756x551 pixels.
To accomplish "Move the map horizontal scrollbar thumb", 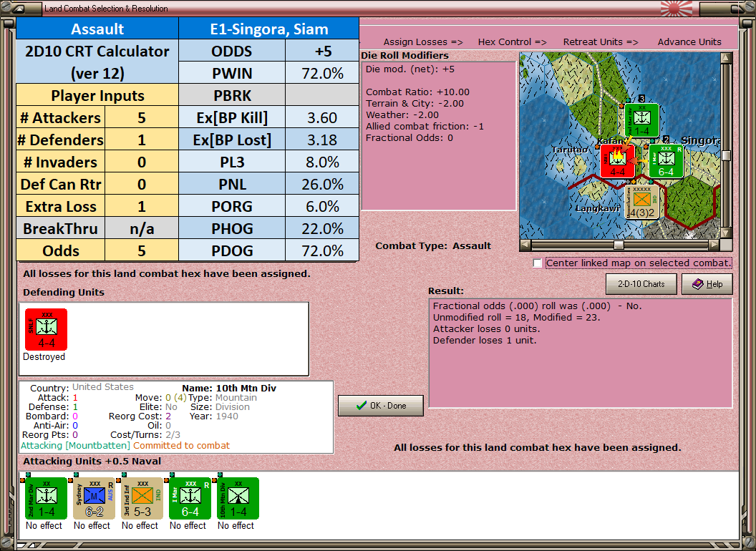I will coord(619,245).
